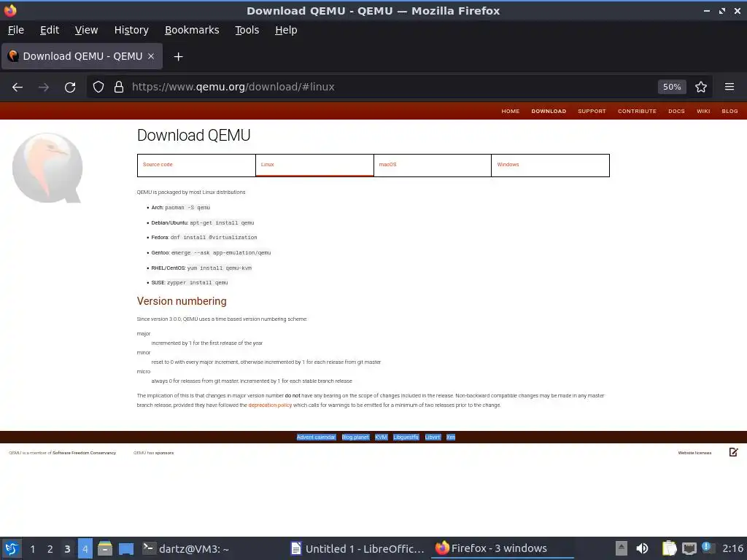Open the Firefox hamburger application menu

click(x=729, y=87)
